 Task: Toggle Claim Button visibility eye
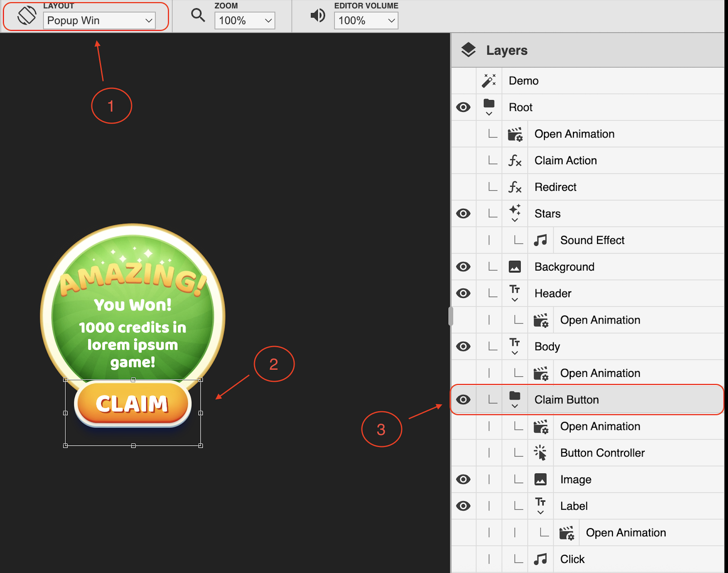pyautogui.click(x=463, y=400)
